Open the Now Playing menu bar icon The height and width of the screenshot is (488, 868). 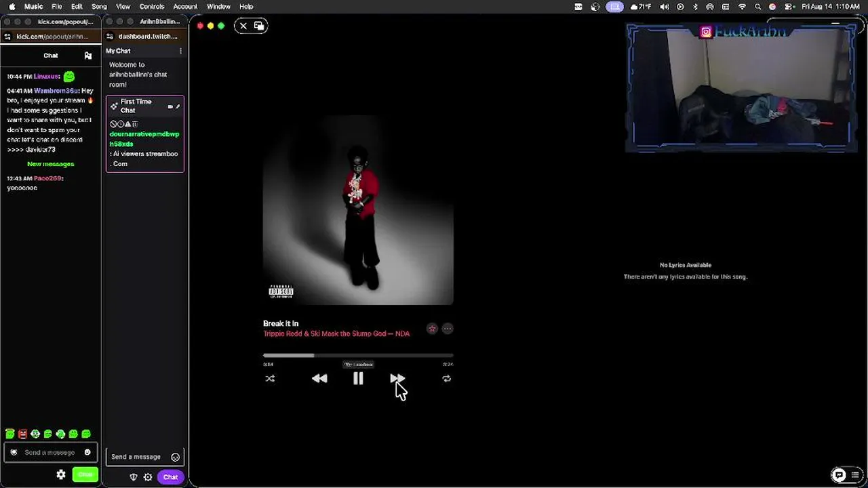(x=680, y=7)
